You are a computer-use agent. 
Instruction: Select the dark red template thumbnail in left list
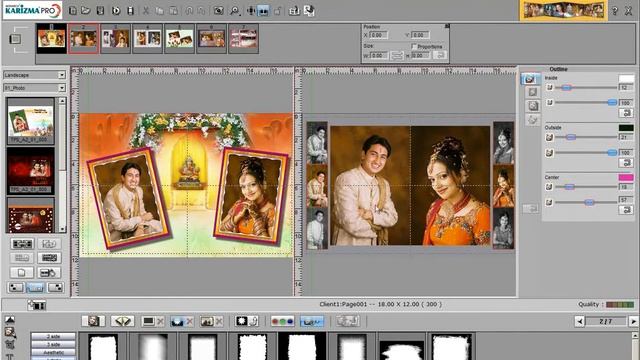[31, 171]
